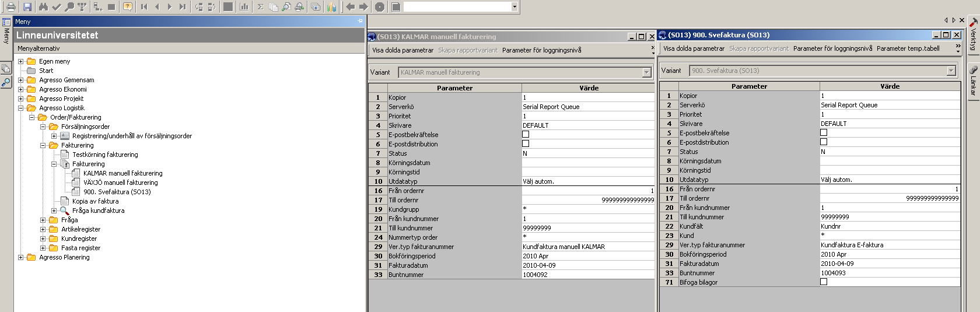Viewport: 980px width, 312px height.
Task: Click the Save floppy disk icon
Action: (x=27, y=7)
